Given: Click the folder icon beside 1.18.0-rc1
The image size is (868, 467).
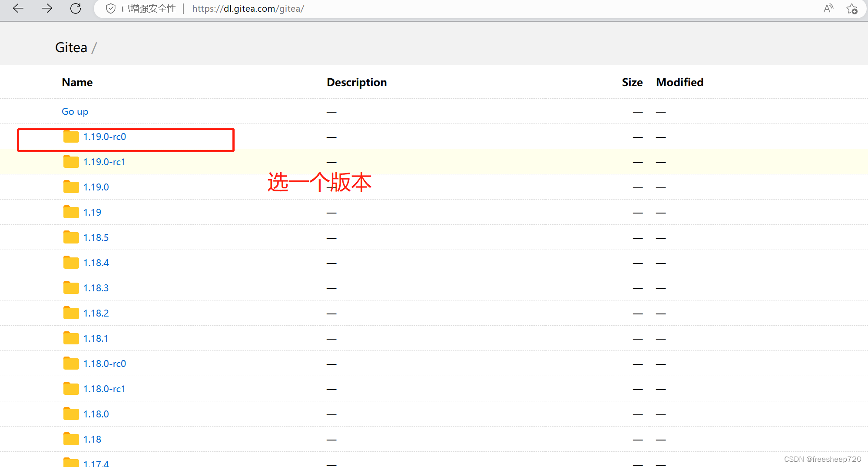Looking at the screenshot, I should 71,389.
